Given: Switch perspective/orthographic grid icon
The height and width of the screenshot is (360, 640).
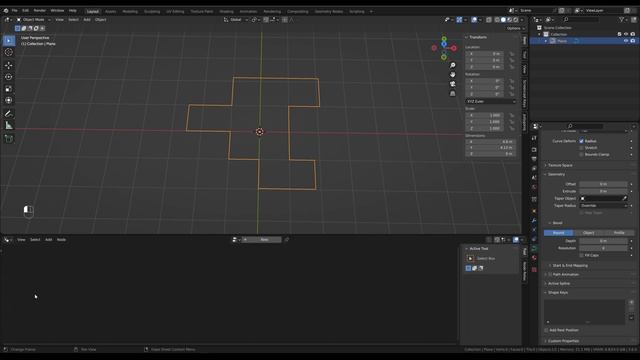Looking at the screenshot, I should (x=452, y=93).
